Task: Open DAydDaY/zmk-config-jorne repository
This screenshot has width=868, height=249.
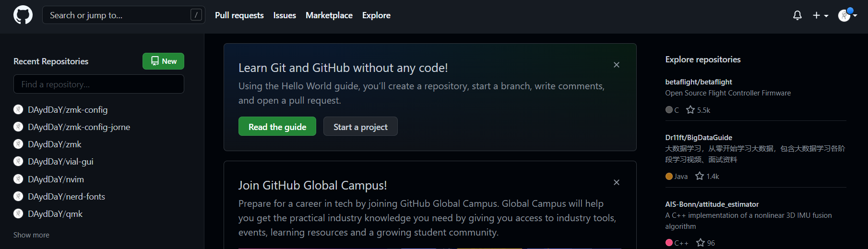Action: (79, 127)
